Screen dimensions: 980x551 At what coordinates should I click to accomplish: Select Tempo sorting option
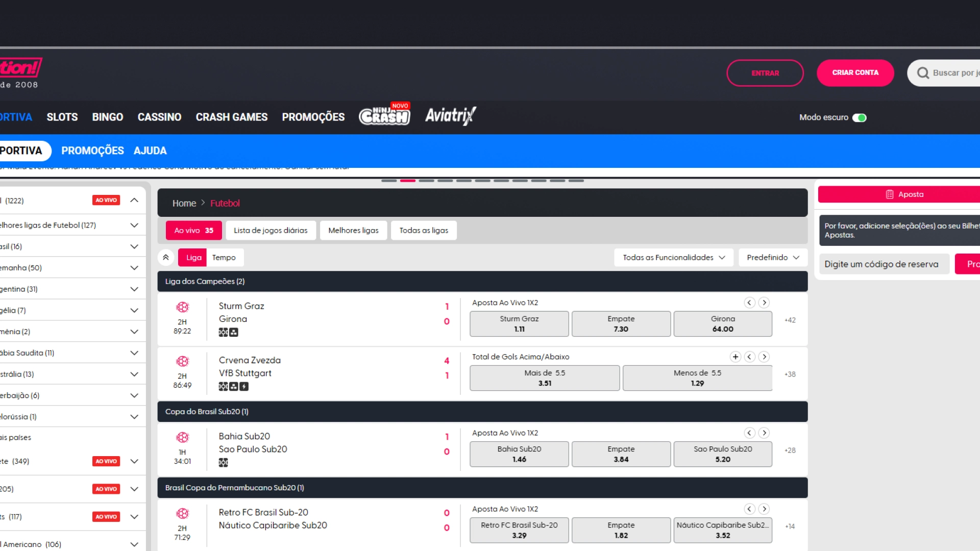point(224,258)
